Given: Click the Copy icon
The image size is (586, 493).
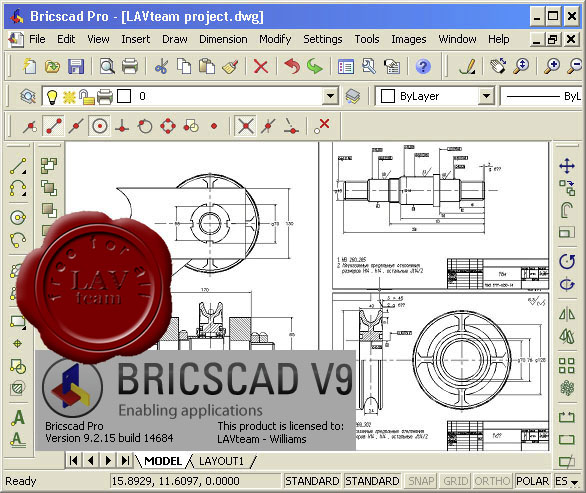Looking at the screenshot, I should pyautogui.click(x=184, y=67).
